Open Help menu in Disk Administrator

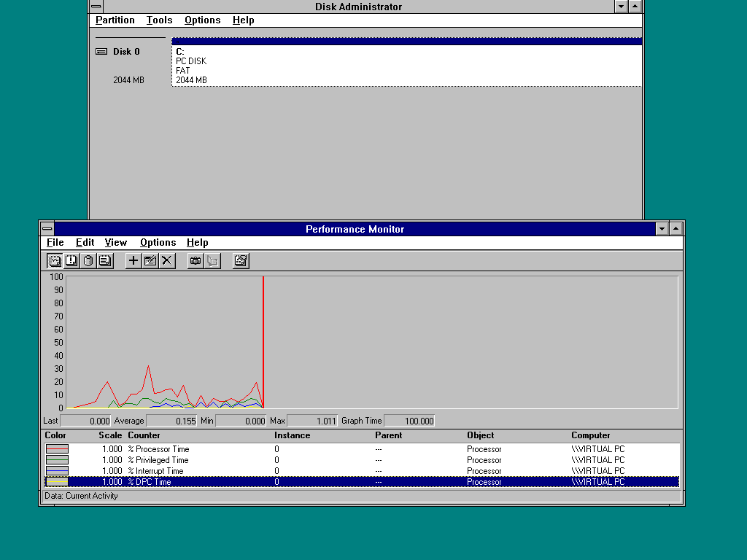click(243, 20)
